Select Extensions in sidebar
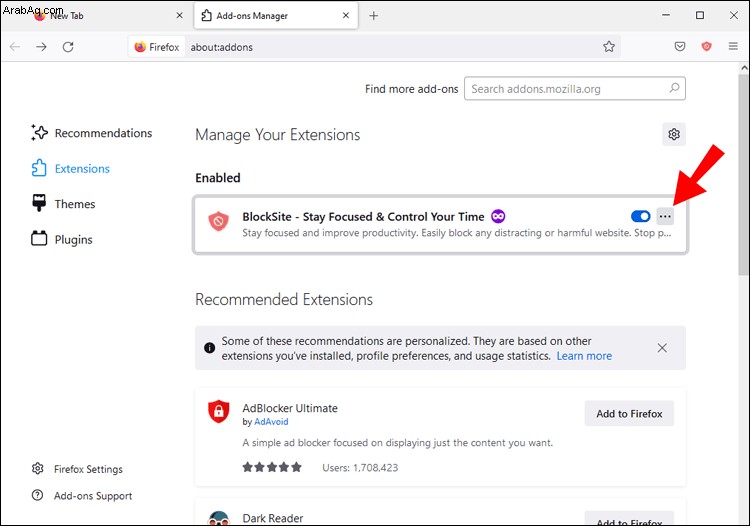Viewport: 750px width, 526px height. [70, 168]
